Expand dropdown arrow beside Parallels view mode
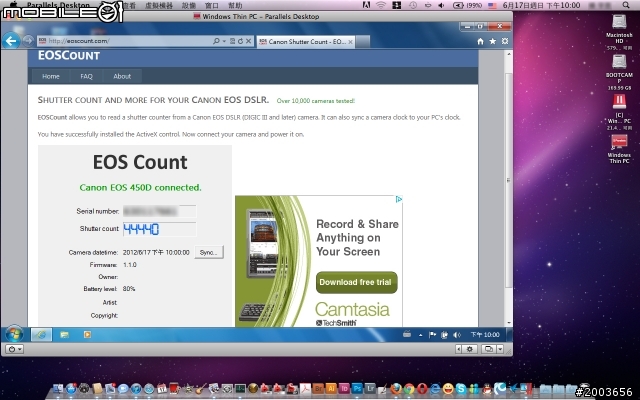 coord(500,349)
